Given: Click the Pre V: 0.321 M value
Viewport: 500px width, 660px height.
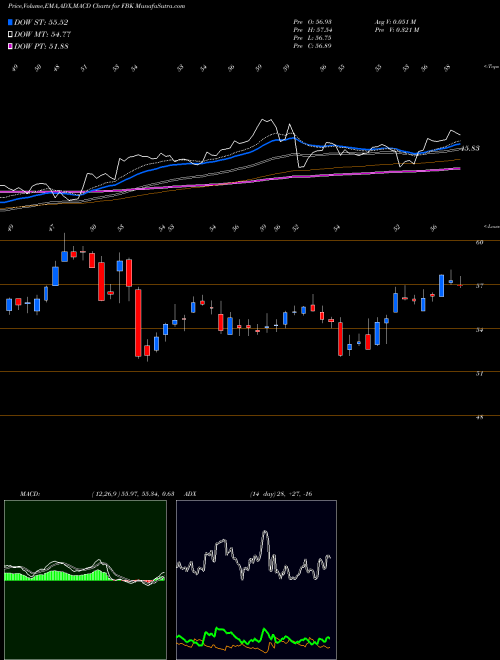Looking at the screenshot, I should 396,30.
